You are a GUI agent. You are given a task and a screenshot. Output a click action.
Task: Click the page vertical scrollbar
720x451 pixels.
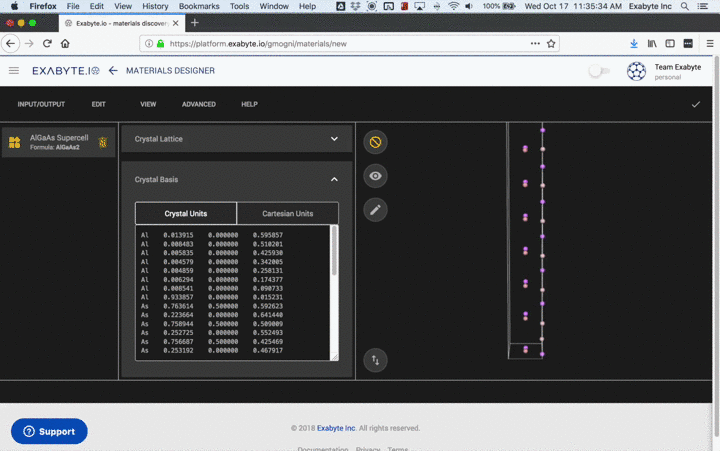click(716, 246)
